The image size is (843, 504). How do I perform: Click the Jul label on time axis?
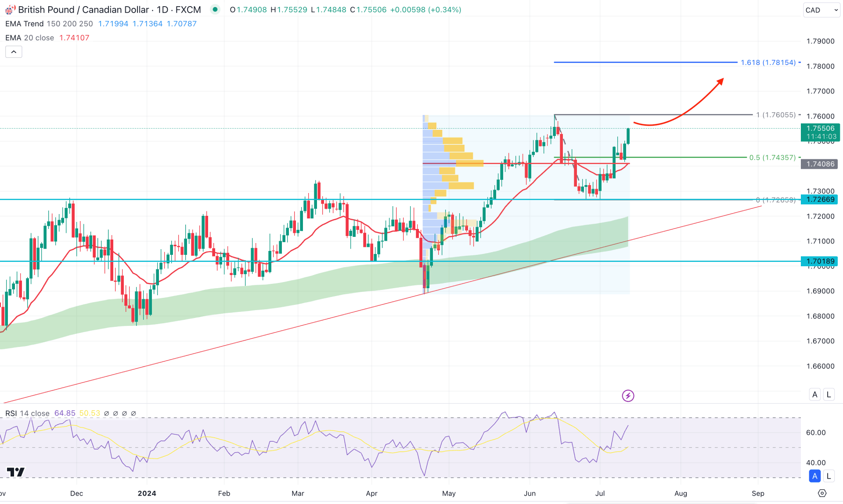click(x=600, y=493)
